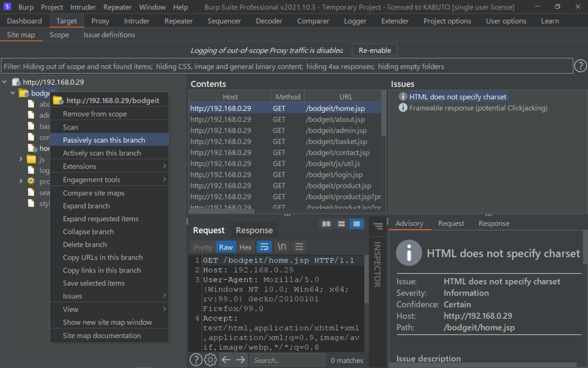Select Compare site maps

[x=109, y=193]
